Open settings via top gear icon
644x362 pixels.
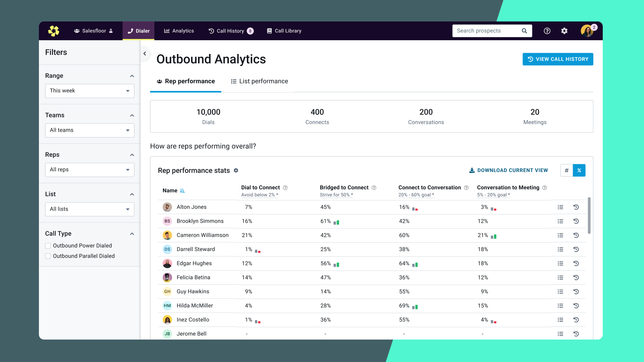pyautogui.click(x=564, y=31)
